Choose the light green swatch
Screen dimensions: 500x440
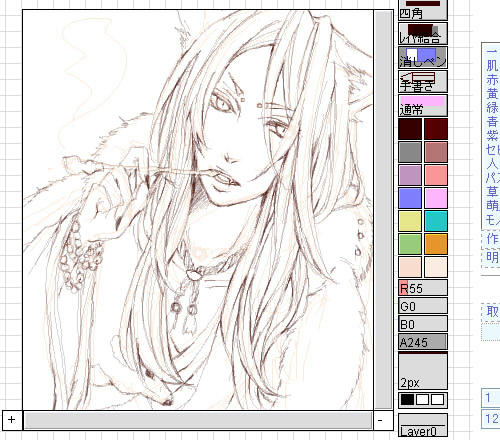[x=410, y=244]
